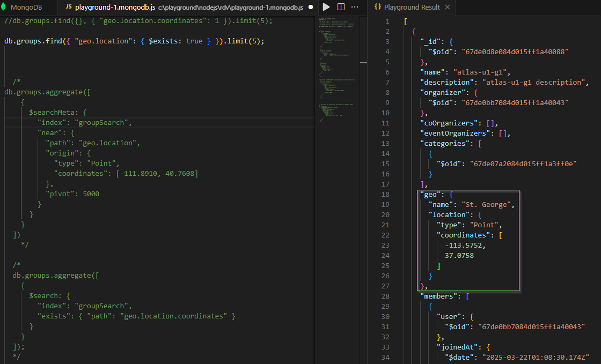Place cursor on "$searchMeta" in the editor
Viewport: 601px width, 364px height.
(52, 113)
